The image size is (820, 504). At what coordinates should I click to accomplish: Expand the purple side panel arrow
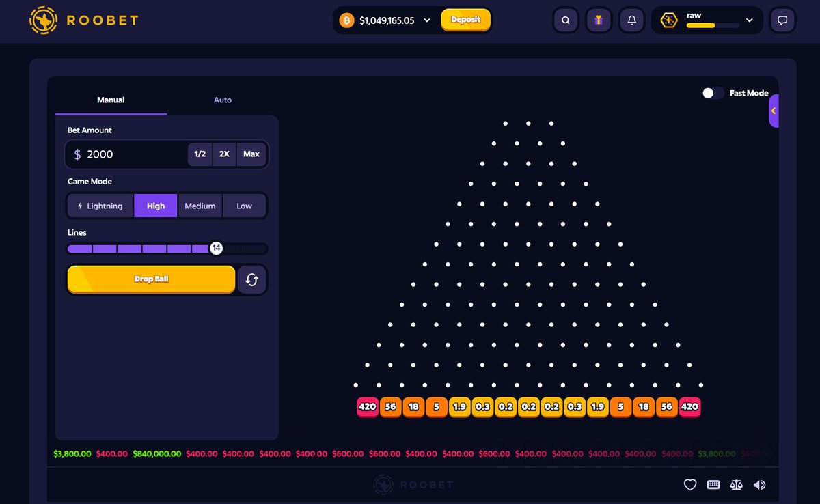point(774,111)
